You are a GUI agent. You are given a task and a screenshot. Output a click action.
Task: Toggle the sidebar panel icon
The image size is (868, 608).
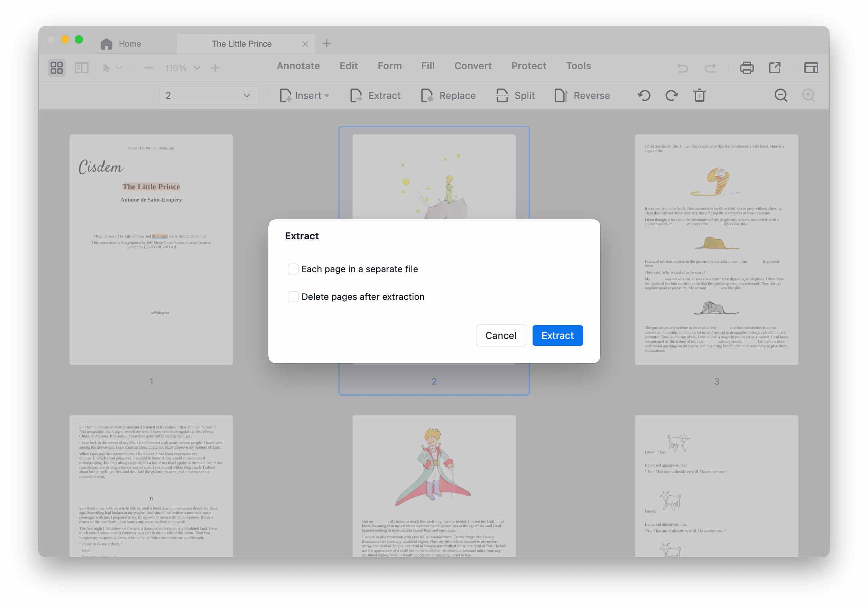[81, 68]
